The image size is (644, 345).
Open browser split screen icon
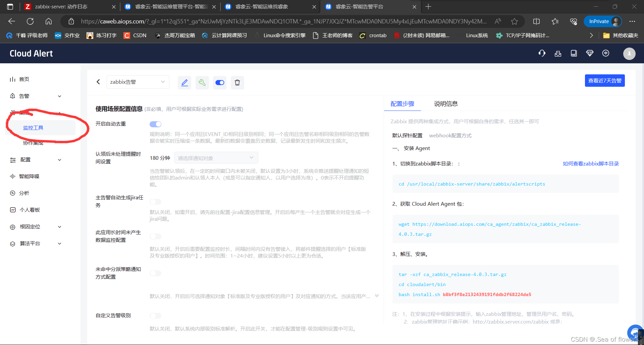coord(536,21)
